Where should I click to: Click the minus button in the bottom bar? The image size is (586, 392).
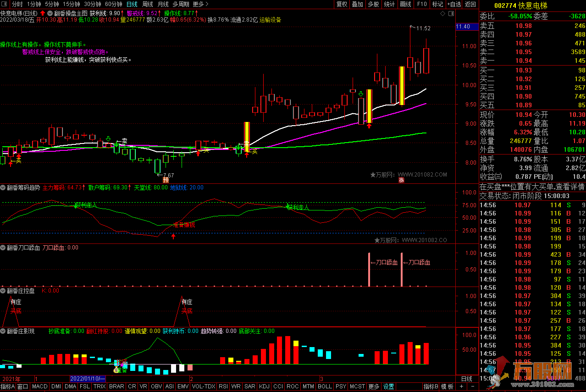pos(472,386)
